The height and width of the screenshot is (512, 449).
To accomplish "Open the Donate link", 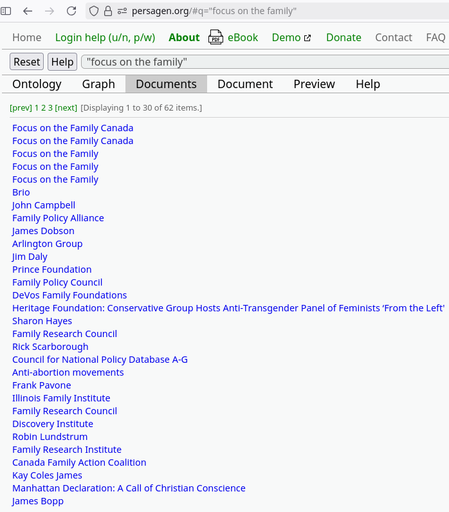I will pyautogui.click(x=344, y=37).
